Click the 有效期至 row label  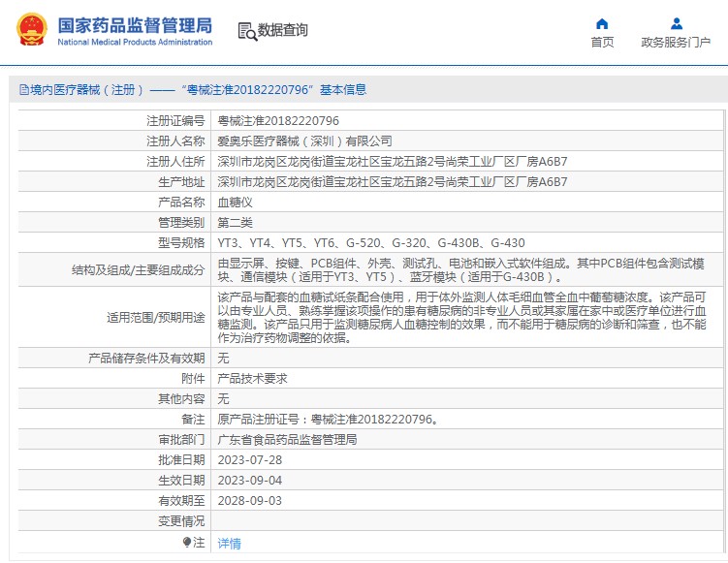(x=181, y=501)
